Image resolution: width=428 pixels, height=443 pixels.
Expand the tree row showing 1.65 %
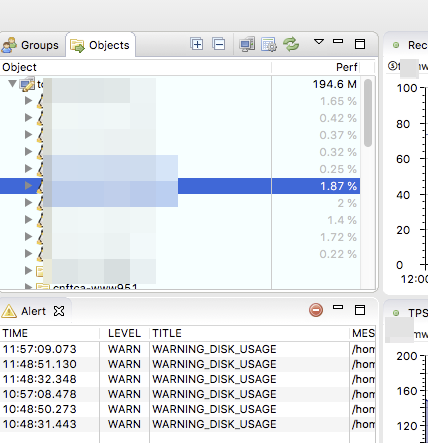[29, 101]
